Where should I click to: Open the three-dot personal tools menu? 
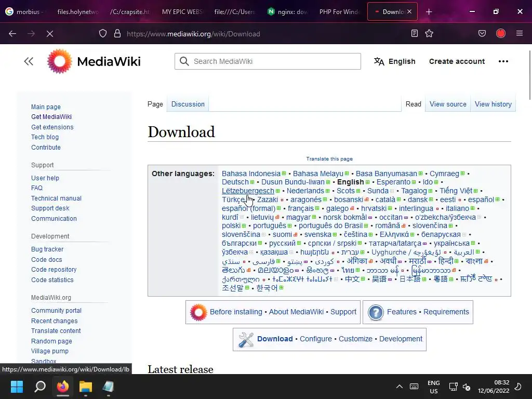point(503,61)
